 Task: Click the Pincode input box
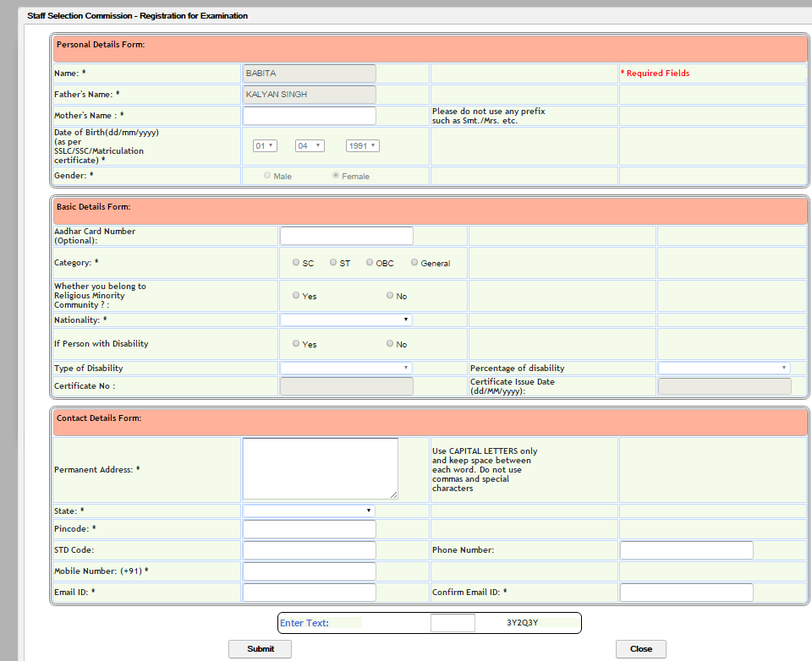click(310, 529)
